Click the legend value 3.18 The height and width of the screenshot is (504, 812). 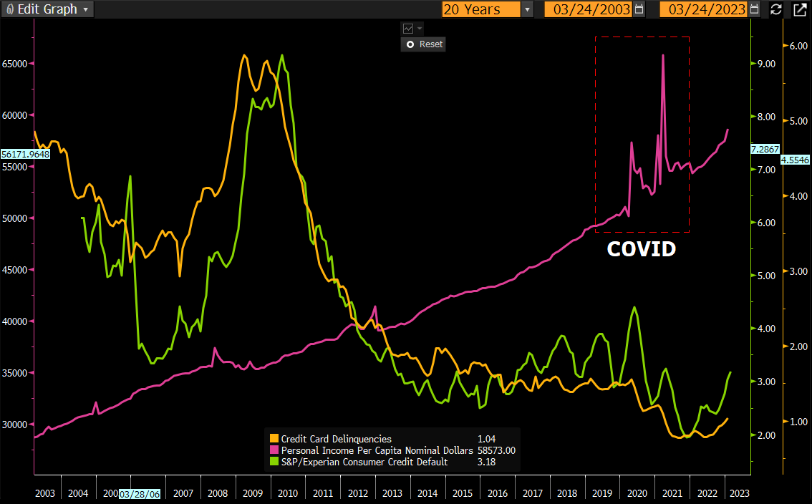click(x=486, y=462)
